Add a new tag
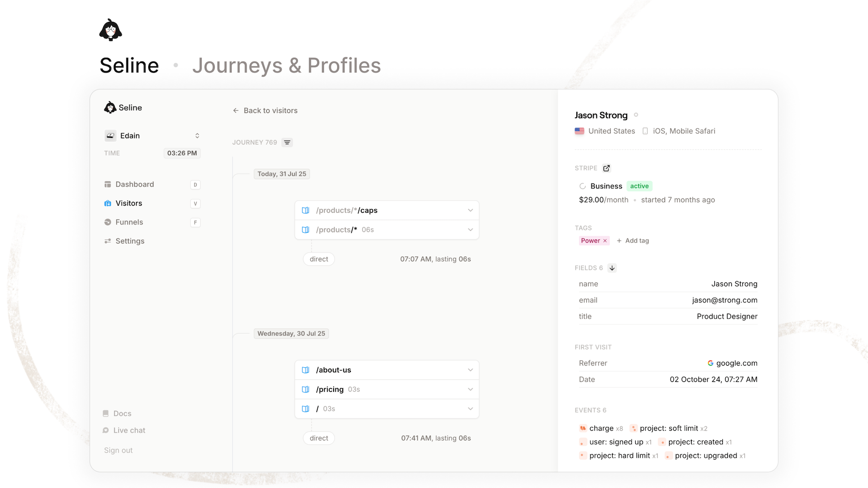Screen dimensions: 868x488 tap(632, 241)
